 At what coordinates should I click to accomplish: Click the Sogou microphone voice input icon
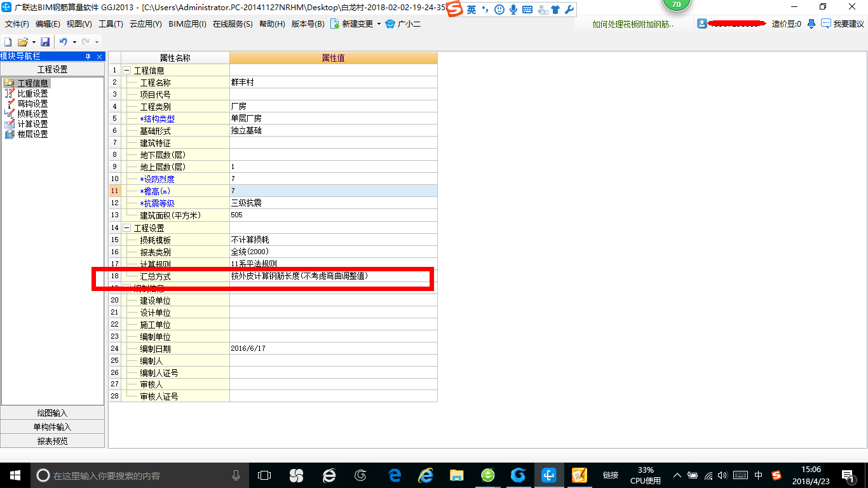tap(513, 10)
